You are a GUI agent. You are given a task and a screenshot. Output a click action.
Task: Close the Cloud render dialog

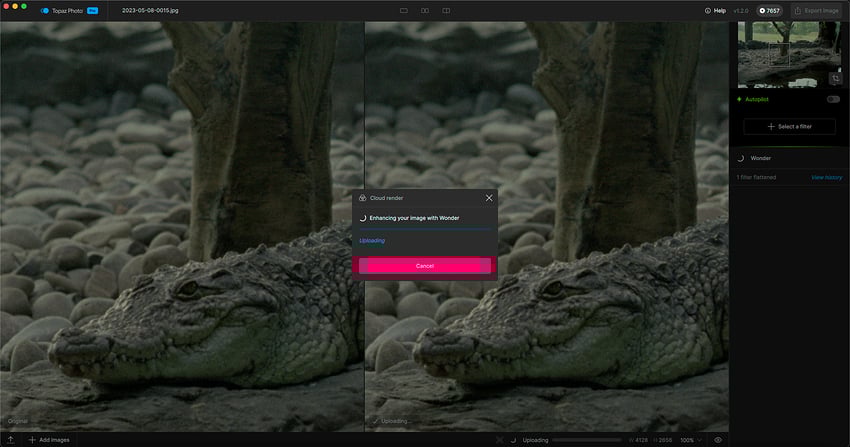pyautogui.click(x=489, y=198)
